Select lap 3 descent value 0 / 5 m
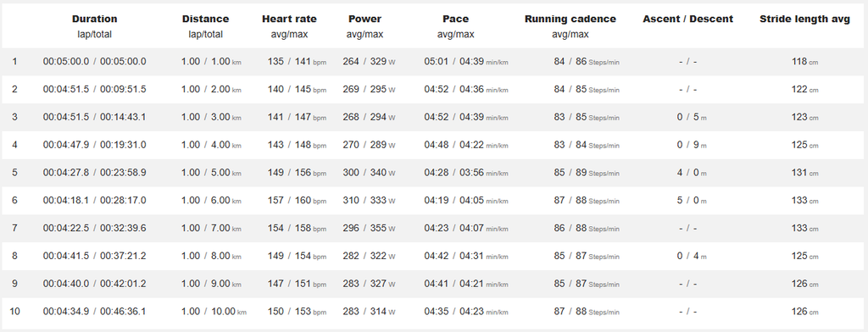This screenshot has width=868, height=332. (x=692, y=118)
